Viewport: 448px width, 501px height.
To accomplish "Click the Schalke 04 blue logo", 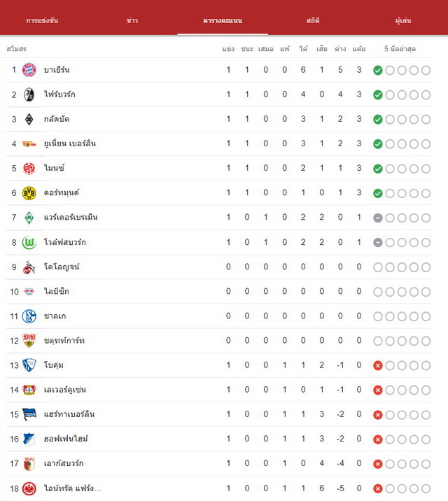I will 29,316.
